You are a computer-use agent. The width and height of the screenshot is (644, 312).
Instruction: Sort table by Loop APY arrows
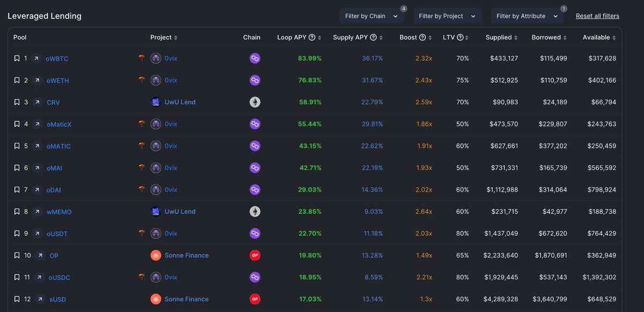[320, 38]
